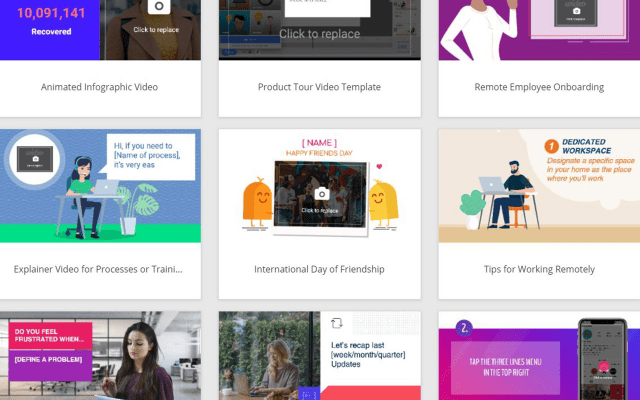
Task: Choose the International Day of Friendship title
Action: pos(319,269)
